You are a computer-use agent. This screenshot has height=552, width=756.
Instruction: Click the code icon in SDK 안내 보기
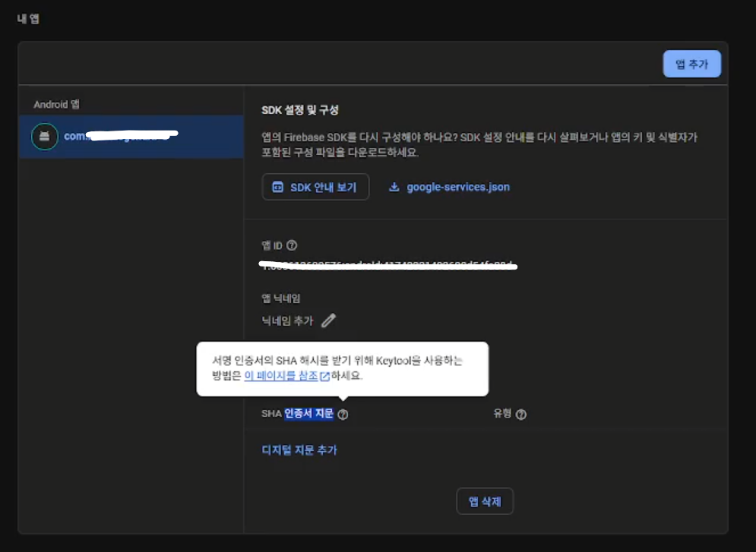pos(278,187)
